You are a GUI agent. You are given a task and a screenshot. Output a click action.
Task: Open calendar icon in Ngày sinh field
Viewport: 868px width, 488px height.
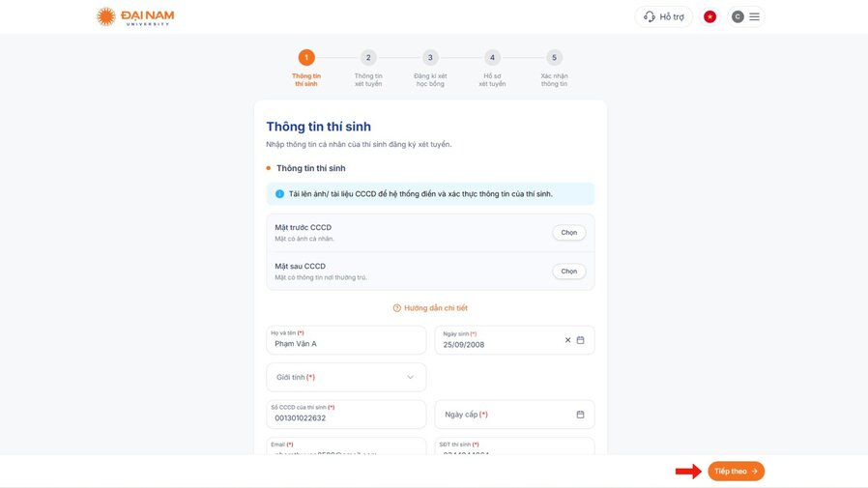point(580,340)
